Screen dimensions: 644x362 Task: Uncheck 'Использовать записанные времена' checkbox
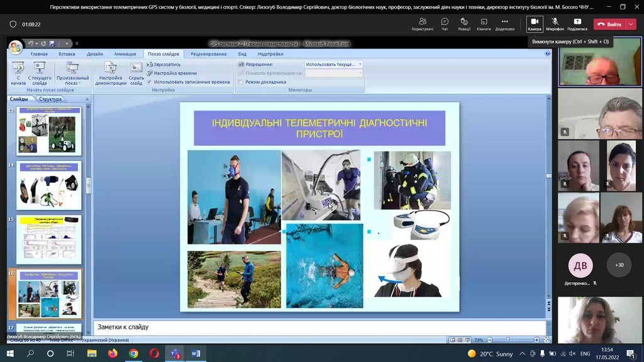click(150, 82)
